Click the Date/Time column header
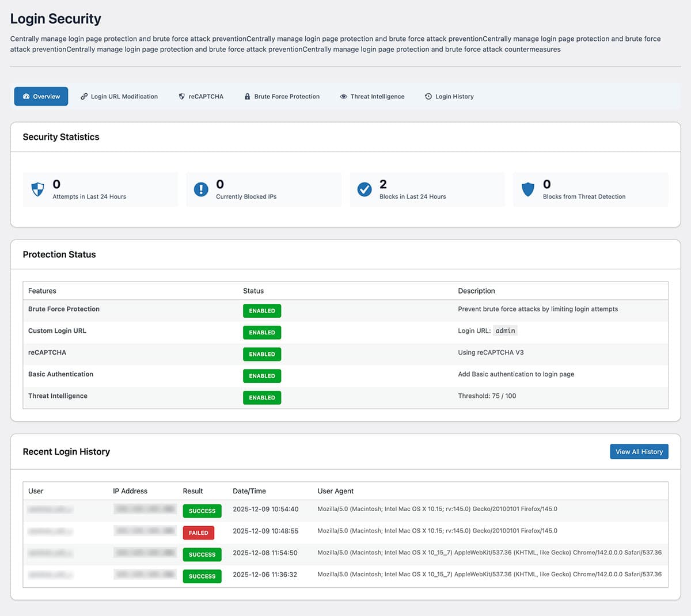Image resolution: width=691 pixels, height=616 pixels. [x=249, y=491]
